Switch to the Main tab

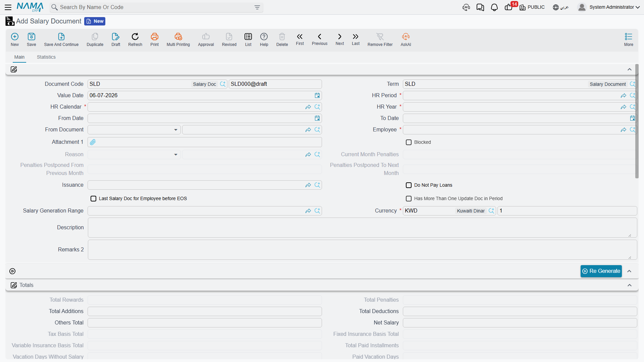point(19,57)
